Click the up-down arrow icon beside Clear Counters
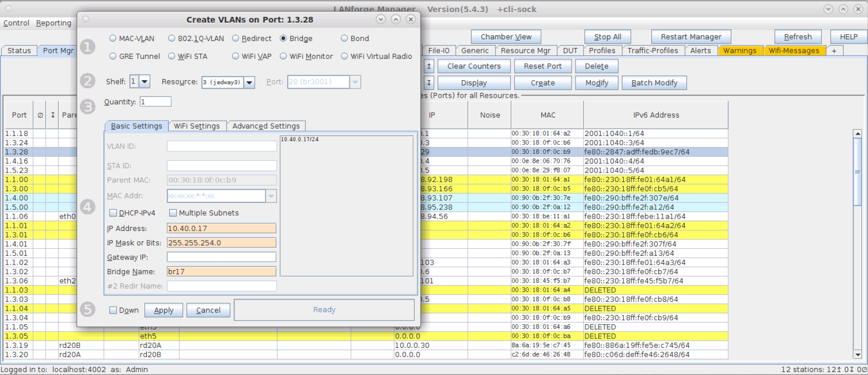This screenshot has height=375, width=868. pyautogui.click(x=429, y=66)
